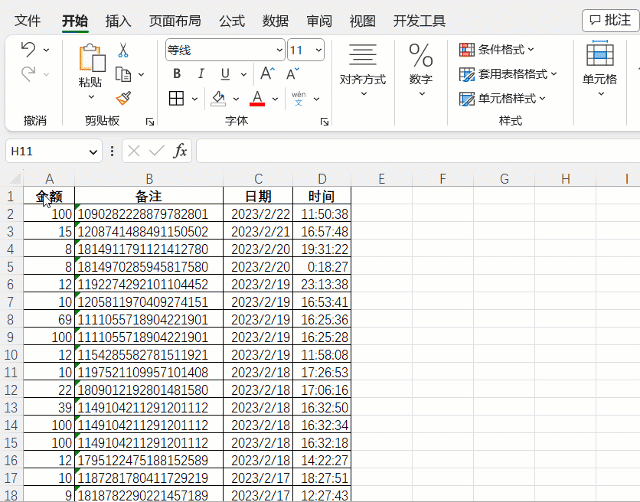Open the font name 等线 dropdown
This screenshot has width=640, height=502.
[280, 50]
